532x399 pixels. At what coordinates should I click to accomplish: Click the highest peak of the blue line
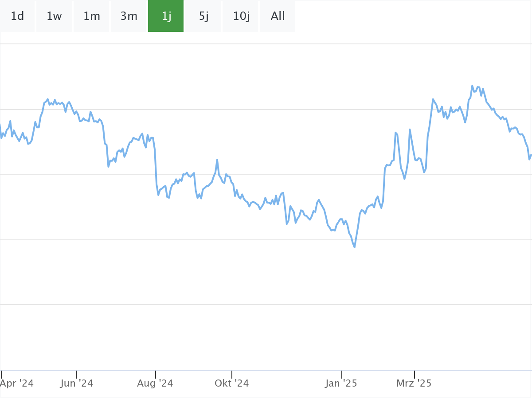(x=472, y=86)
